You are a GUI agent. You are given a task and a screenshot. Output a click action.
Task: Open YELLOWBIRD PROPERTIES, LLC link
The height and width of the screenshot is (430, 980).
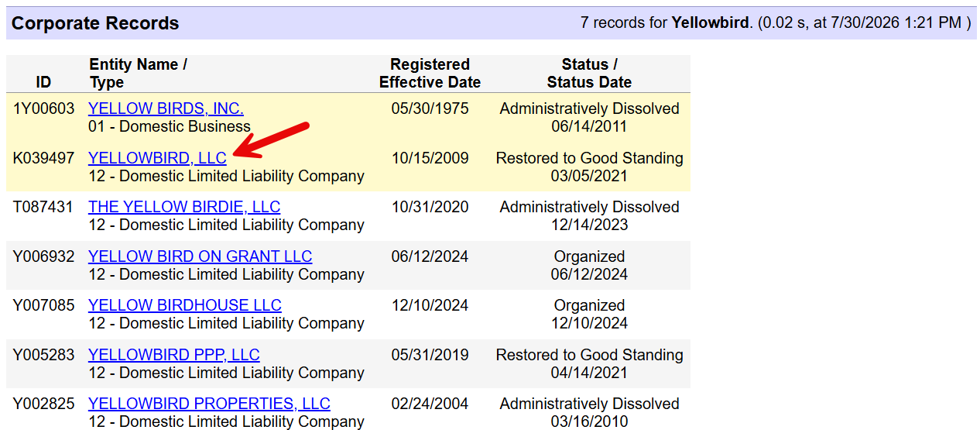click(x=209, y=404)
